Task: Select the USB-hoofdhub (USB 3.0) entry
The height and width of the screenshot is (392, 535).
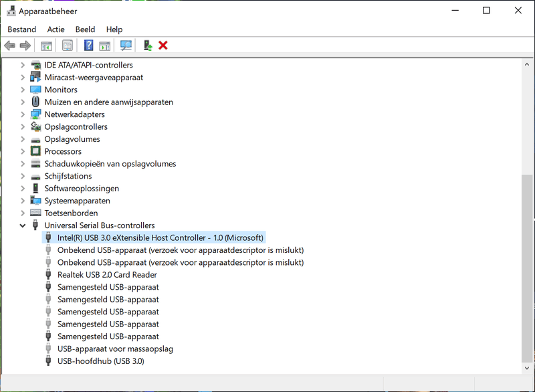Action: click(x=101, y=361)
